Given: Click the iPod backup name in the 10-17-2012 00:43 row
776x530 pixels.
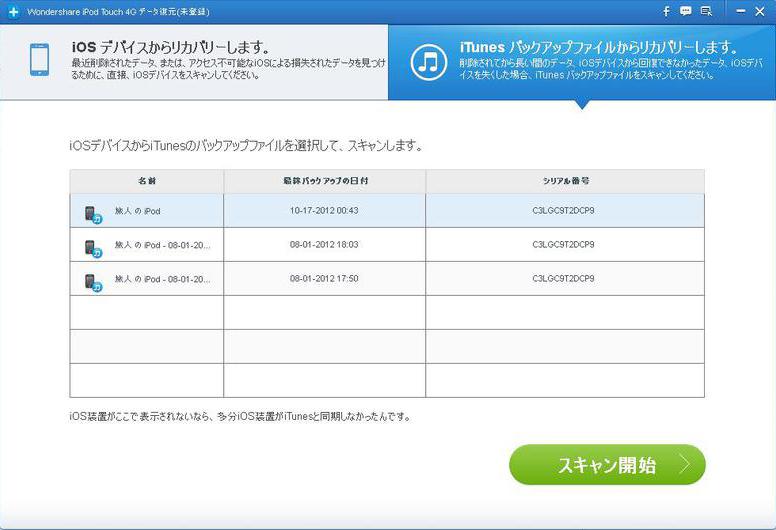Looking at the screenshot, I should point(138,211).
